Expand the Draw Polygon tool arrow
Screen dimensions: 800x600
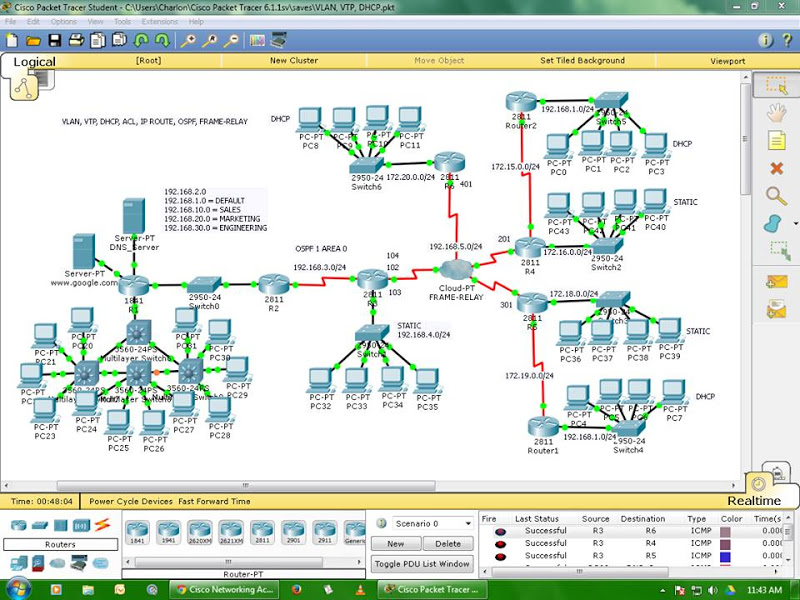click(x=795, y=223)
